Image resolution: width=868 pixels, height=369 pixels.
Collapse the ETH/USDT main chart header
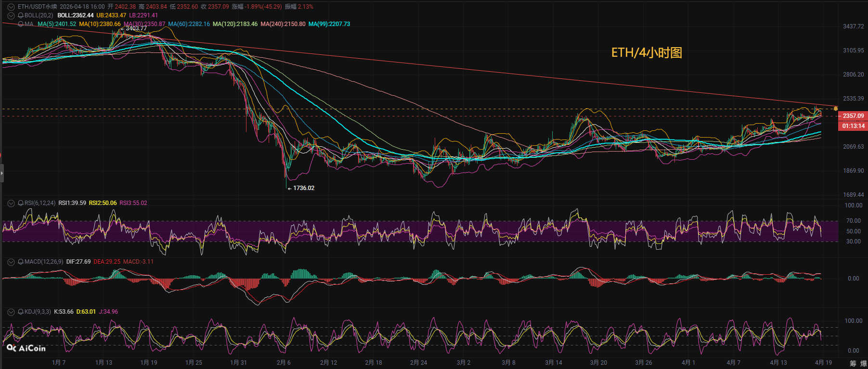pyautogui.click(x=11, y=7)
